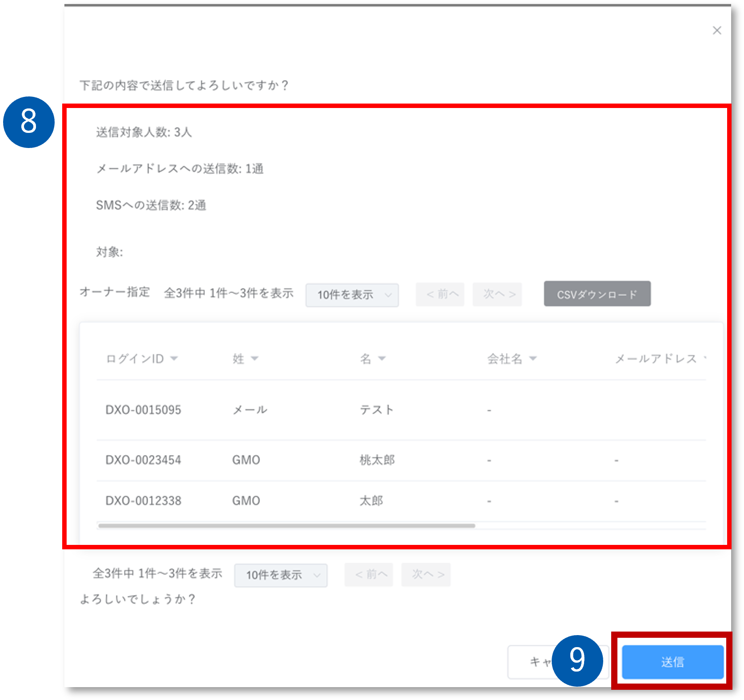Open the upper 10件を表示 page-size dropdown
The width and height of the screenshot is (744, 700).
352,295
